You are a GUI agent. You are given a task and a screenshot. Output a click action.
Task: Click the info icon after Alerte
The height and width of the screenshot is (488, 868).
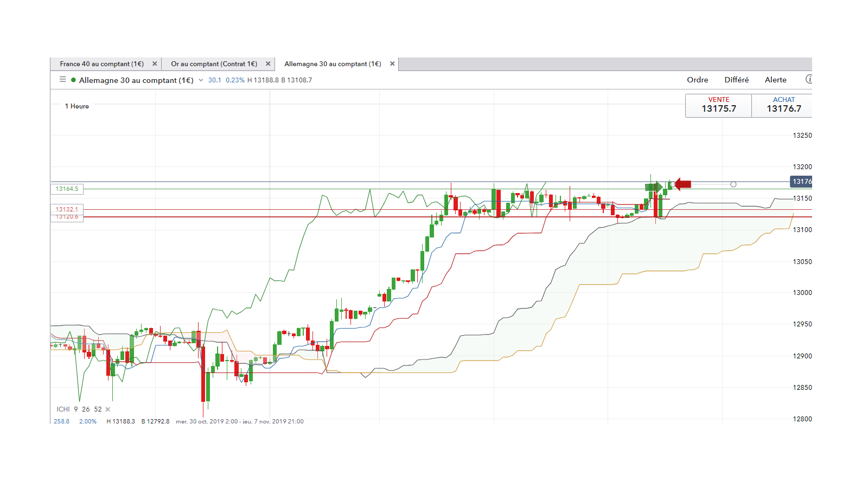click(x=809, y=79)
